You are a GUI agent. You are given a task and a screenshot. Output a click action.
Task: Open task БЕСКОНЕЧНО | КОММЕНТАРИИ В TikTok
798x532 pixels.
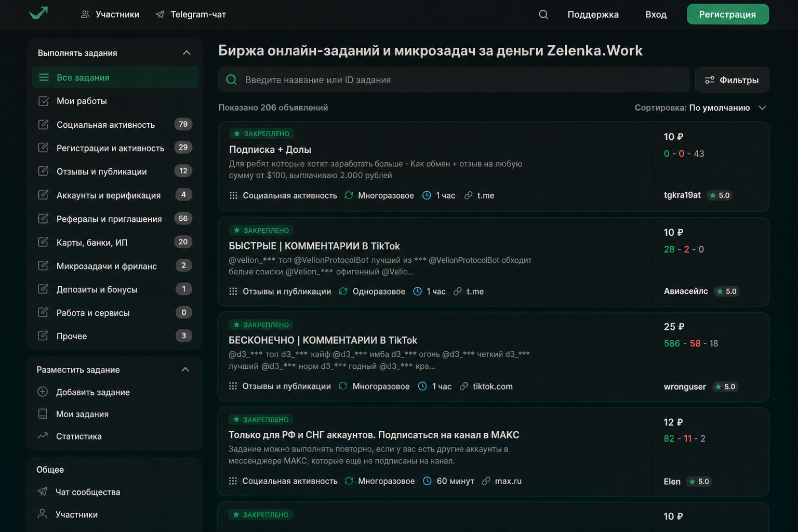[x=323, y=340]
